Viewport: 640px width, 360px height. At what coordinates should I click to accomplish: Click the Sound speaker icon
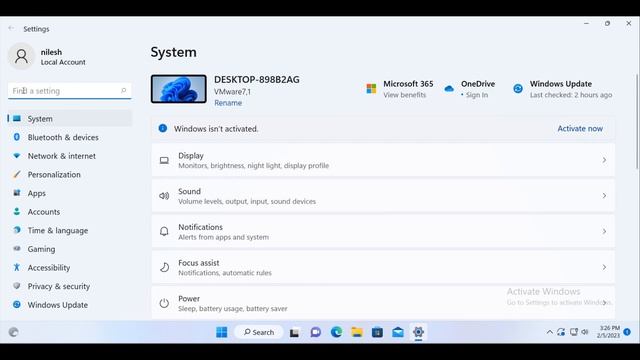(164, 196)
